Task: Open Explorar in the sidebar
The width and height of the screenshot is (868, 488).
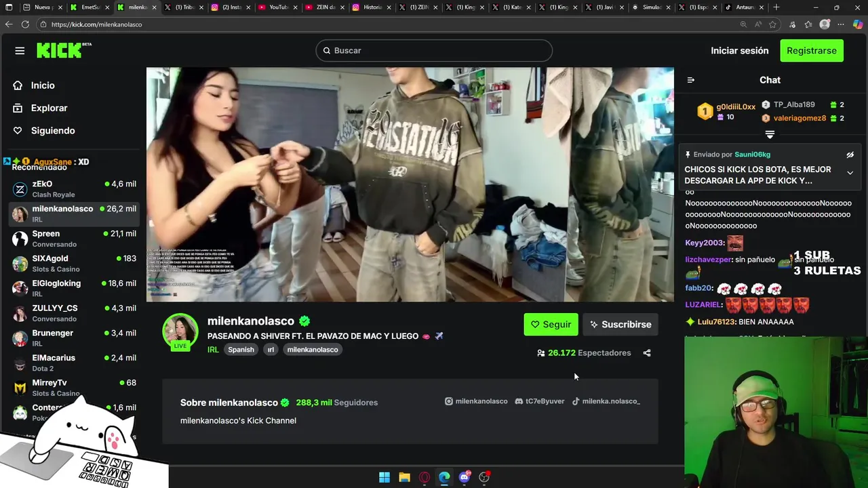Action: click(40, 108)
